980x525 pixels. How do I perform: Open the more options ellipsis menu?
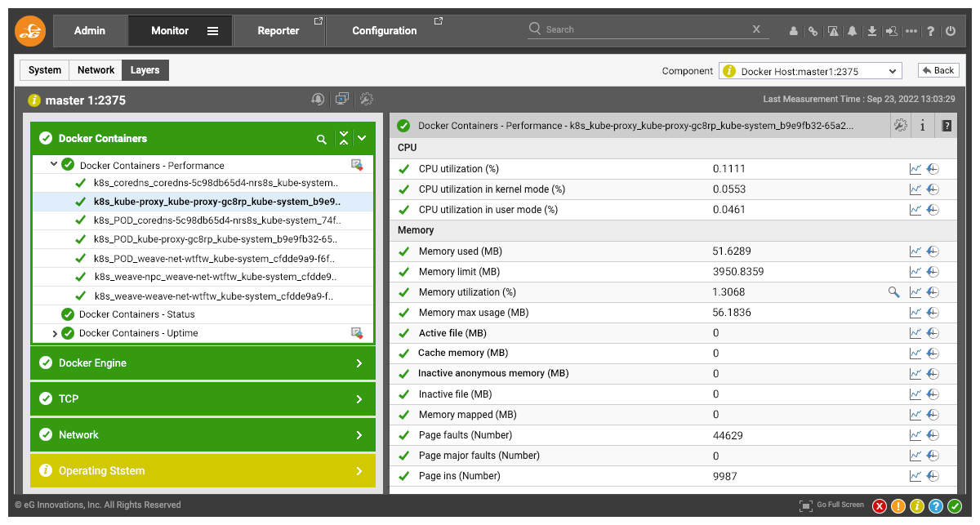pos(911,31)
